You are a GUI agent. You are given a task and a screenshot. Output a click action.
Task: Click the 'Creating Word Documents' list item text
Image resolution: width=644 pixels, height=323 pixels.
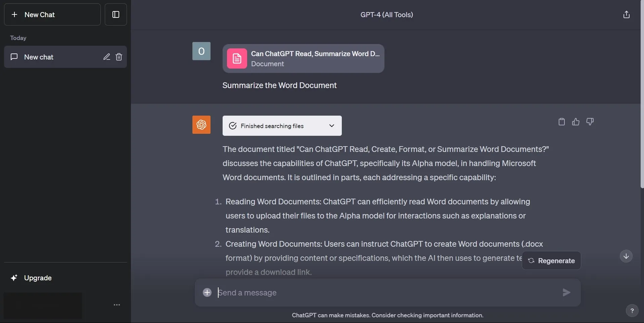click(384, 258)
